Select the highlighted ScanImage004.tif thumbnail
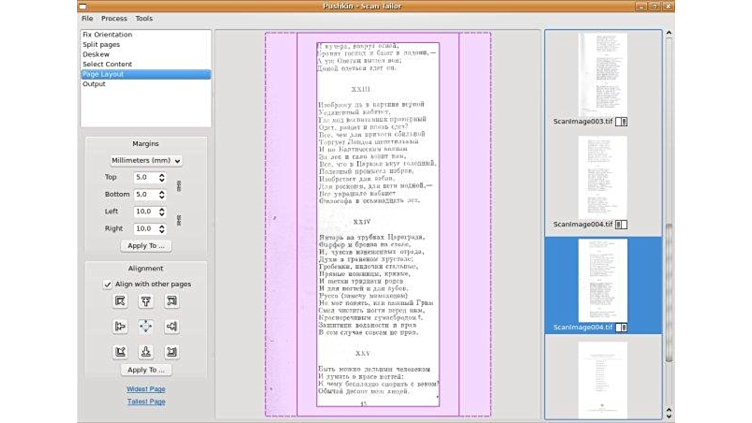Image resolution: width=752 pixels, height=423 pixels. 603,281
